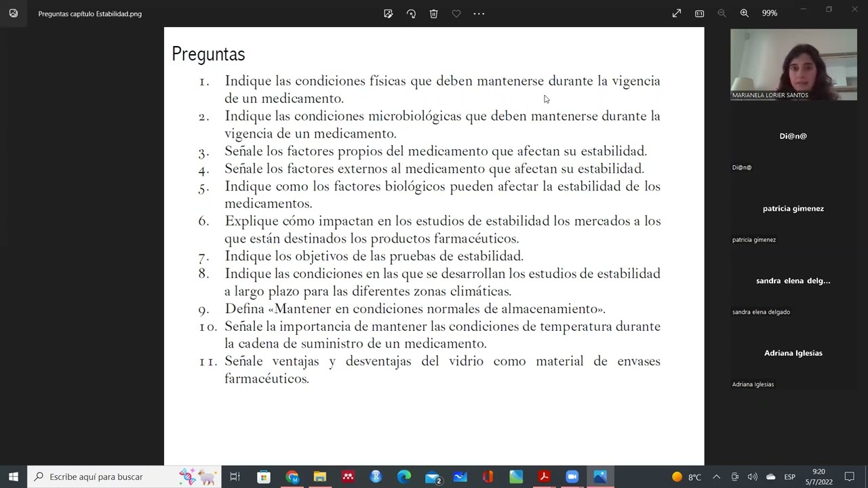Click question 9 about condiciones normales de almacenamiento
This screenshot has height=488, width=868.
pos(415,309)
